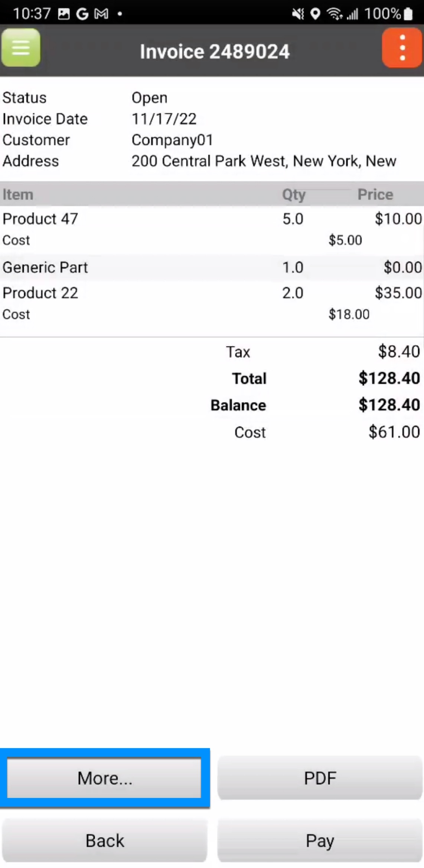Tap the bold Balance amount $128.40

coord(389,405)
